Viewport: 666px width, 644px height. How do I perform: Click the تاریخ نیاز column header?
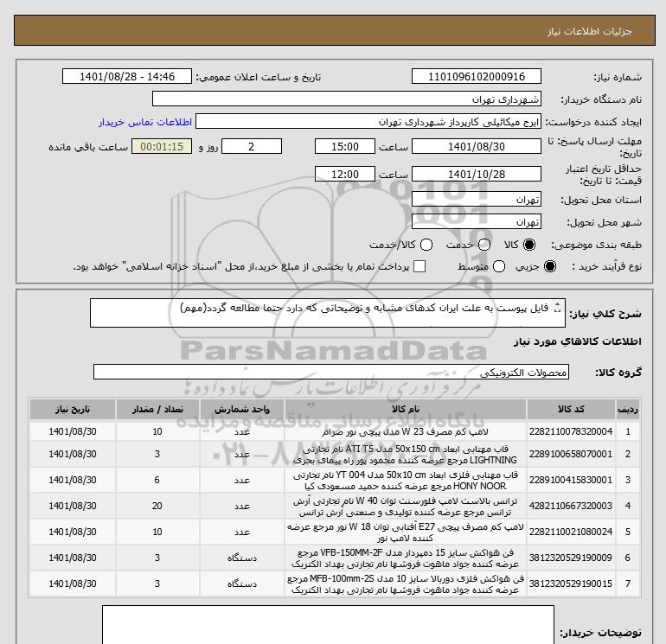[73, 410]
